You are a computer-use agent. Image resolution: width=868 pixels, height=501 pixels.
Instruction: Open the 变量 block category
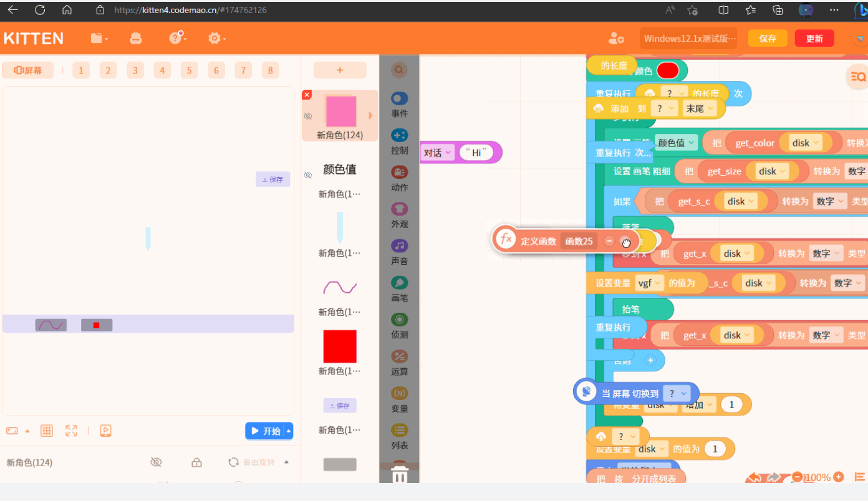[x=400, y=399]
